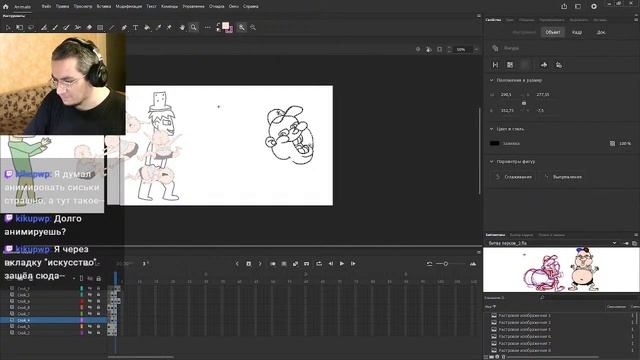Select the Free Transform tool
Viewport: 640px width, 360px height.
pos(20,27)
